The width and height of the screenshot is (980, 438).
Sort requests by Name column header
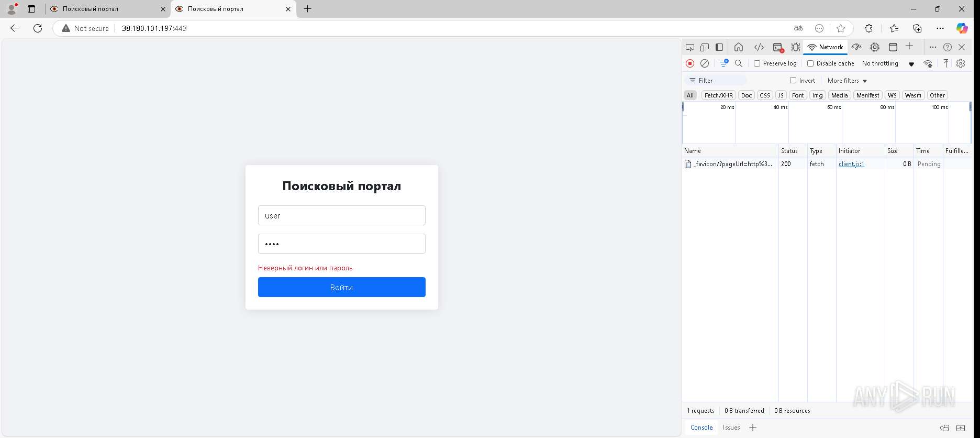pyautogui.click(x=730, y=151)
